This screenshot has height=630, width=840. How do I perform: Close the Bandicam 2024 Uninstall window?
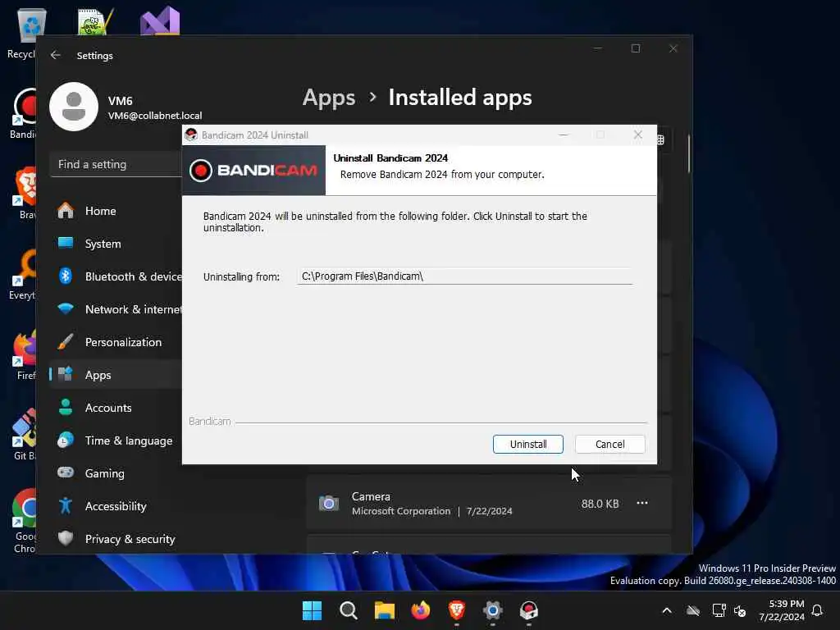pyautogui.click(x=637, y=135)
